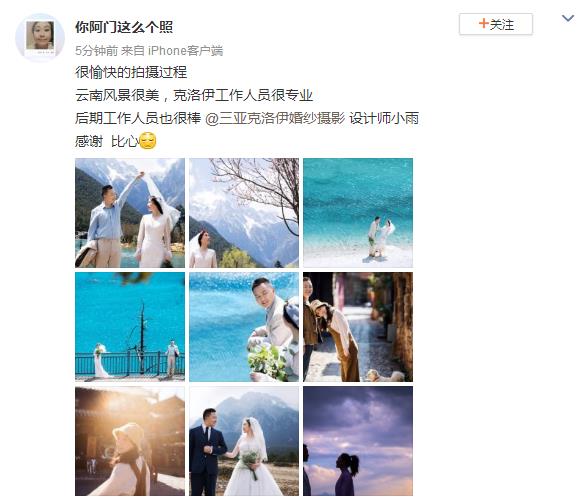
Task: Open the purple sky silhouette photo
Action: click(358, 441)
